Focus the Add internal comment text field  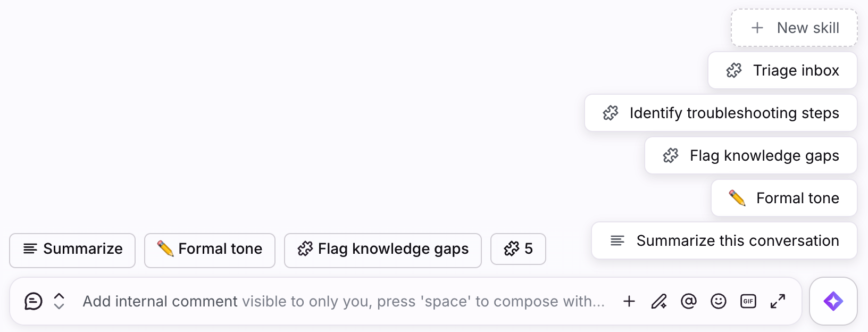point(344,301)
